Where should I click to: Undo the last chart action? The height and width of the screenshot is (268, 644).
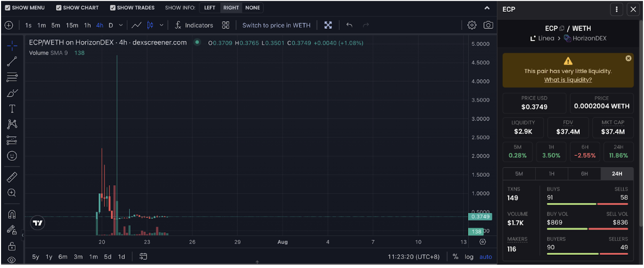tap(349, 25)
